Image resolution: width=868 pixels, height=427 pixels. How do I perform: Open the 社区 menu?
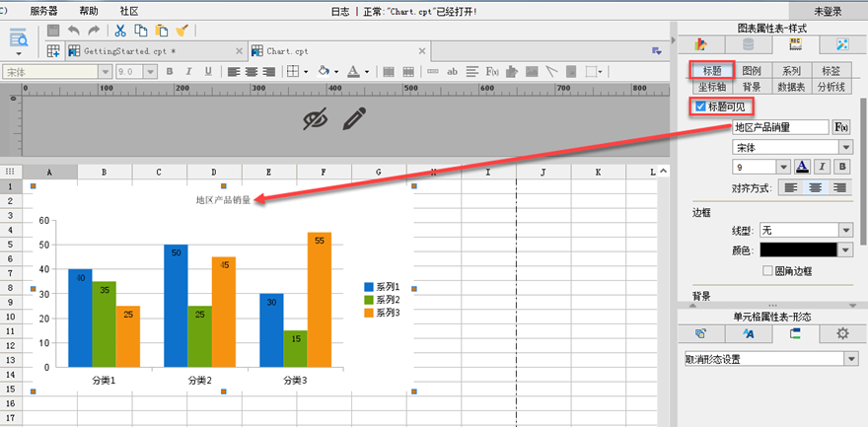(129, 11)
